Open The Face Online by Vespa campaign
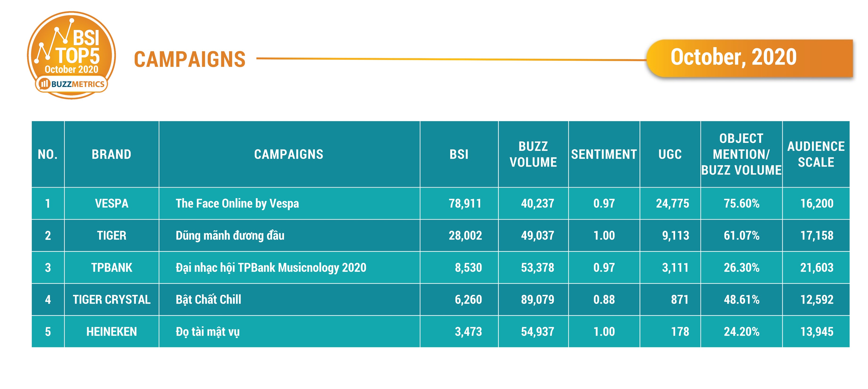This screenshot has width=868, height=389. 237,203
